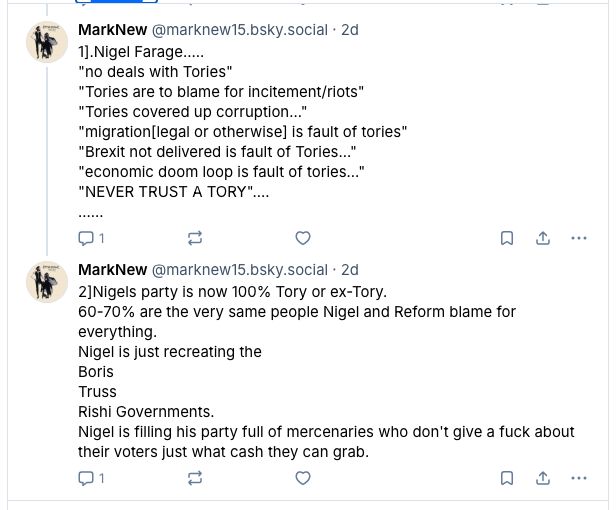Image resolution: width=616 pixels, height=510 pixels.
Task: Like the first post about Tories
Action: tap(303, 238)
